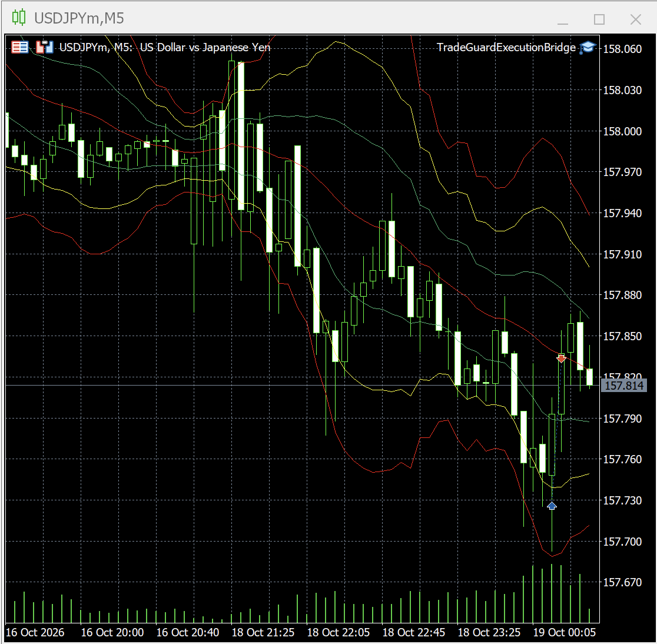Click the '18 Oct 23:25' time axis label
The height and width of the screenshot is (644, 657).
[x=489, y=632]
